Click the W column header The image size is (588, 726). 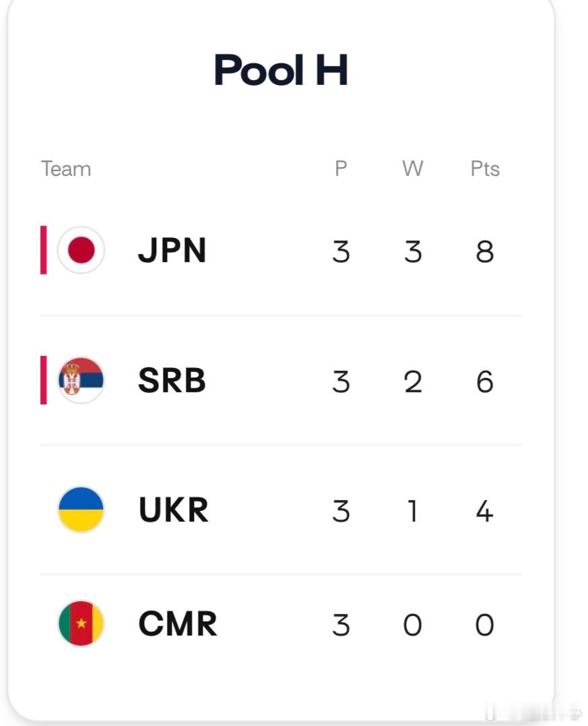(x=413, y=169)
